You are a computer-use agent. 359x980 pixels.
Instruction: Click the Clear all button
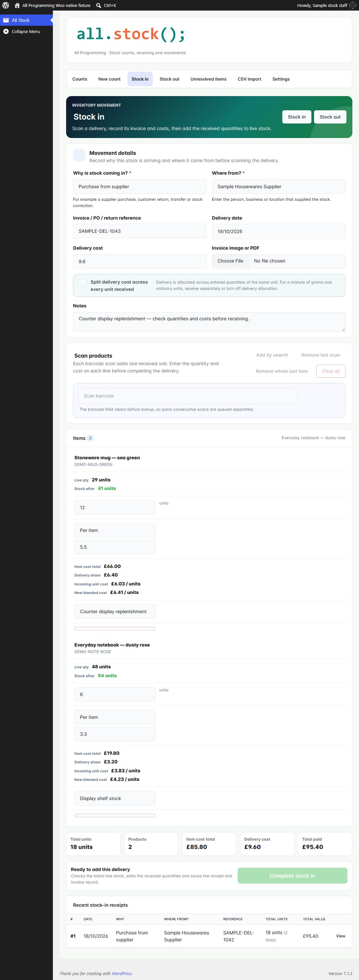331,371
